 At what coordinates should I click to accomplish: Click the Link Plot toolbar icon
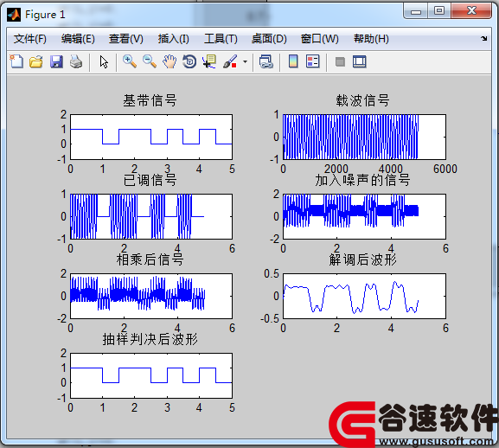266,61
